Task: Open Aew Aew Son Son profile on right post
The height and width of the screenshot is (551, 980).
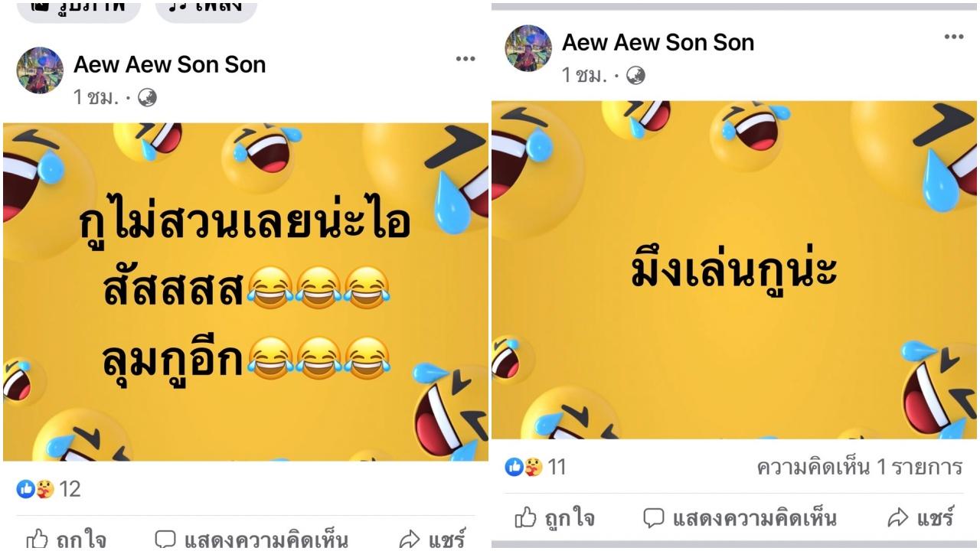Action: click(658, 42)
